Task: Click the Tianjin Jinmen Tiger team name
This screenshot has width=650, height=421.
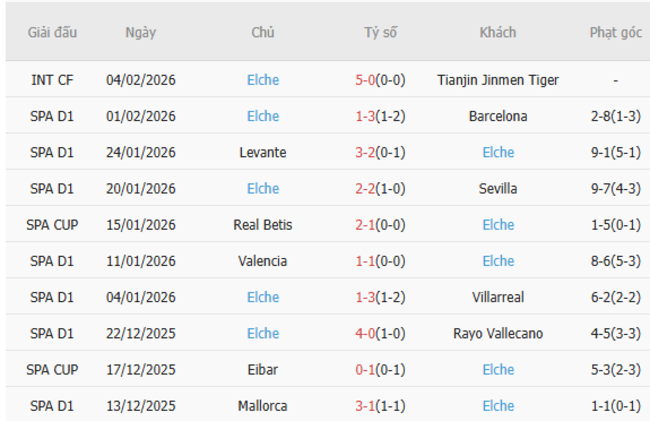Action: [x=498, y=80]
